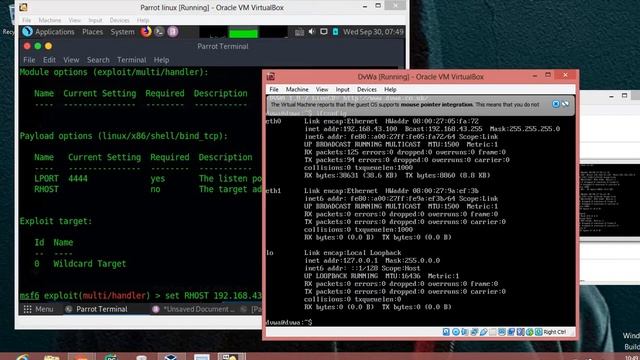Open Devices menu in DVWA VirtualBox window
The image size is (640, 360).
(367, 89)
